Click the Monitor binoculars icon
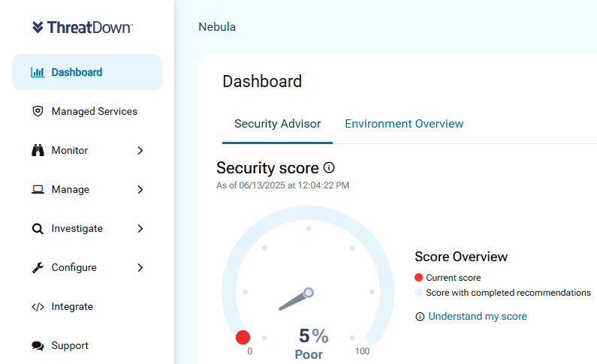597x364 pixels. coord(38,150)
